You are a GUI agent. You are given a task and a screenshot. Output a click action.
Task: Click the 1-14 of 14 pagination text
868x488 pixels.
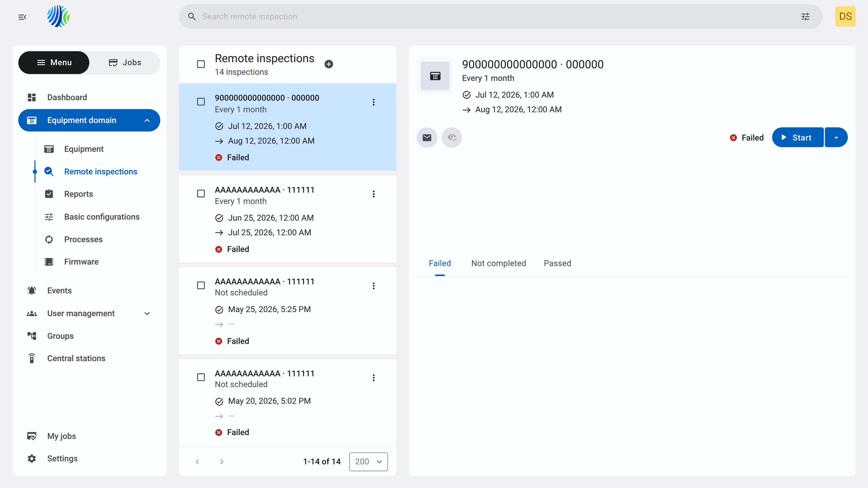coord(322,461)
